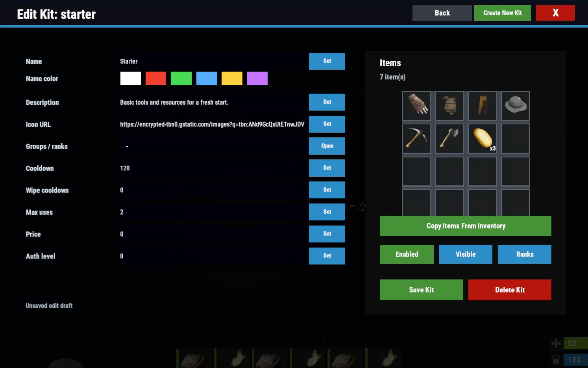Click the Items panel heading

click(x=390, y=63)
